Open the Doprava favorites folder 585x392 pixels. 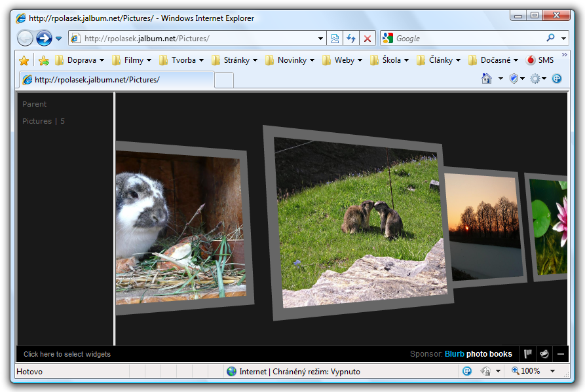pos(79,60)
